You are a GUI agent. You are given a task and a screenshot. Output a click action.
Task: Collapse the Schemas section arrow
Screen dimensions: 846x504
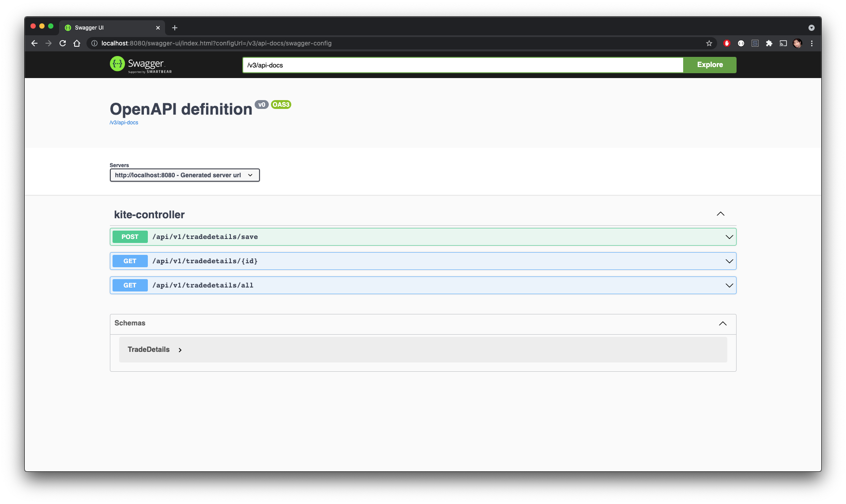coord(723,324)
